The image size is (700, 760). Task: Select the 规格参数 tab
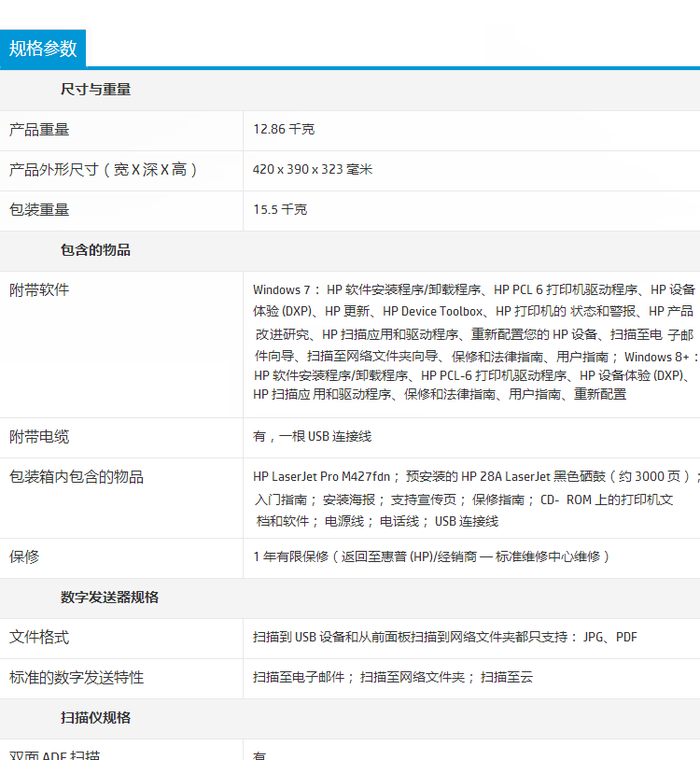point(43,48)
